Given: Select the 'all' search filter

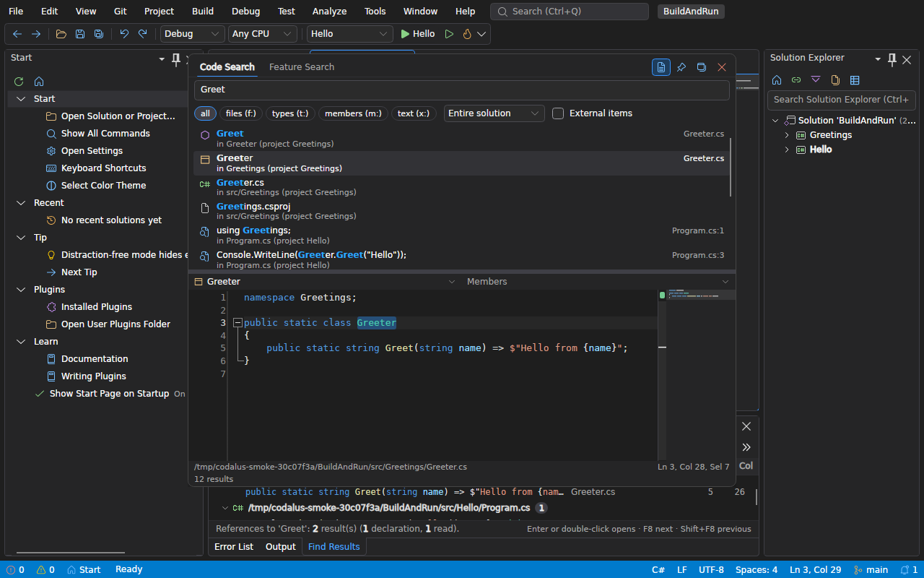Looking at the screenshot, I should coord(206,113).
